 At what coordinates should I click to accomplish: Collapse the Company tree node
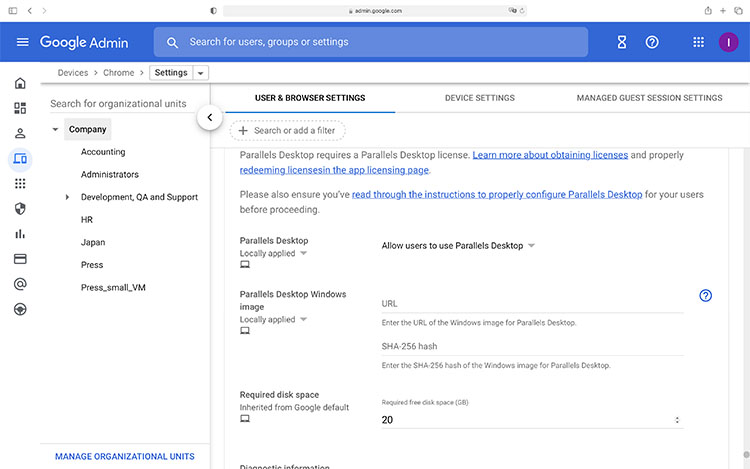pos(55,129)
